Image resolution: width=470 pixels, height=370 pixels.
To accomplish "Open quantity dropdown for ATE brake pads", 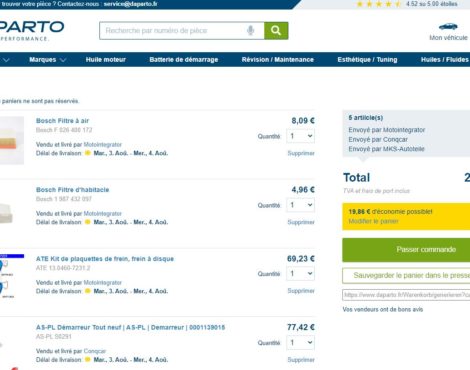I will click(x=301, y=274).
